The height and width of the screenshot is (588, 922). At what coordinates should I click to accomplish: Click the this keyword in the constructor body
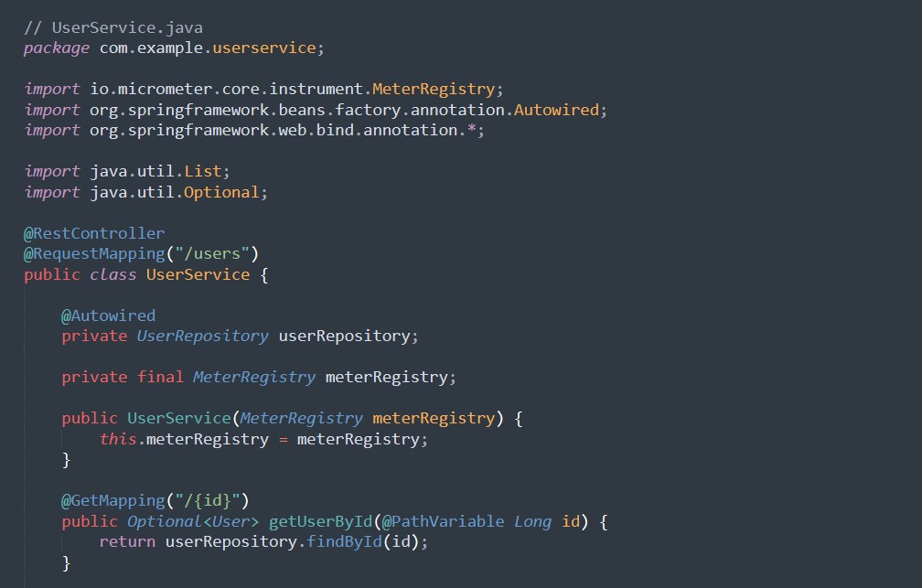(x=118, y=439)
